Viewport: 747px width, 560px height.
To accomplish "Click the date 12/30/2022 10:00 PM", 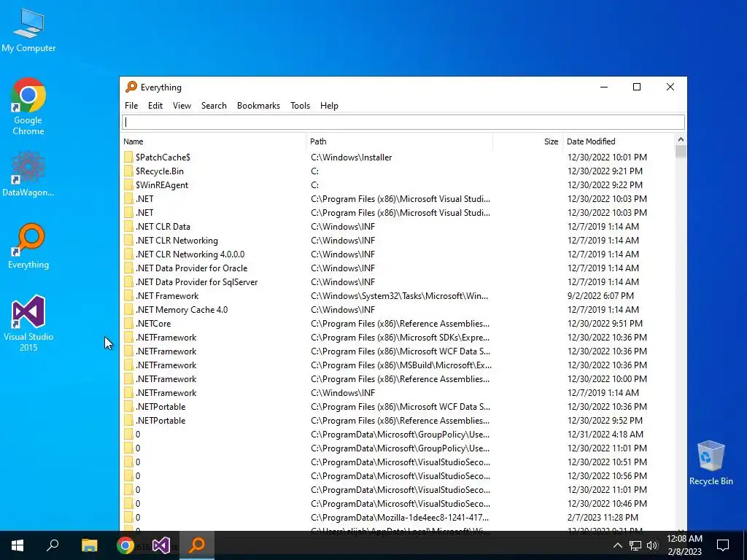I will (607, 379).
